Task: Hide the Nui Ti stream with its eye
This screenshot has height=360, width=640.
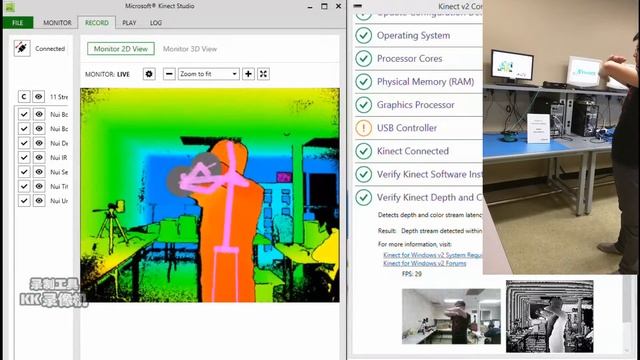Action: click(39, 186)
